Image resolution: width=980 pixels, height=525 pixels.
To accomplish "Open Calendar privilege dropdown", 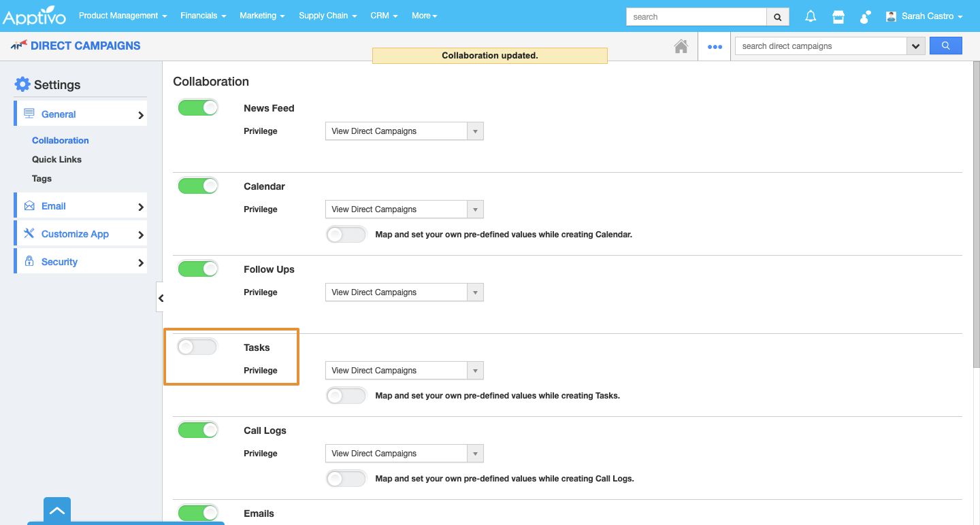I will pos(404,209).
